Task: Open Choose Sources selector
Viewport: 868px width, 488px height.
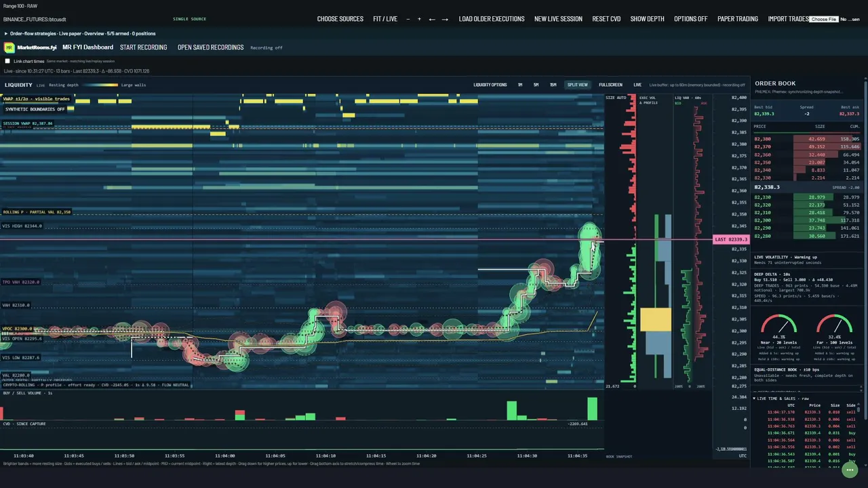Action: point(340,19)
